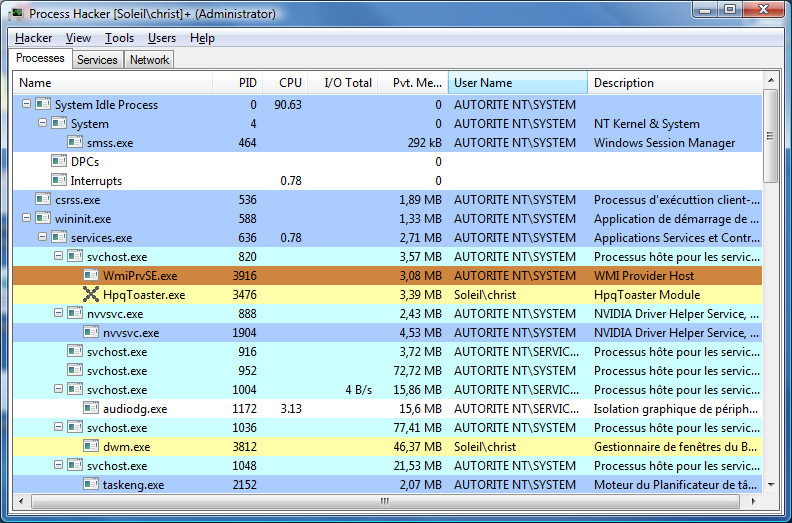The image size is (792, 523).
Task: Click the dwm.exe process icon
Action: tap(91, 447)
